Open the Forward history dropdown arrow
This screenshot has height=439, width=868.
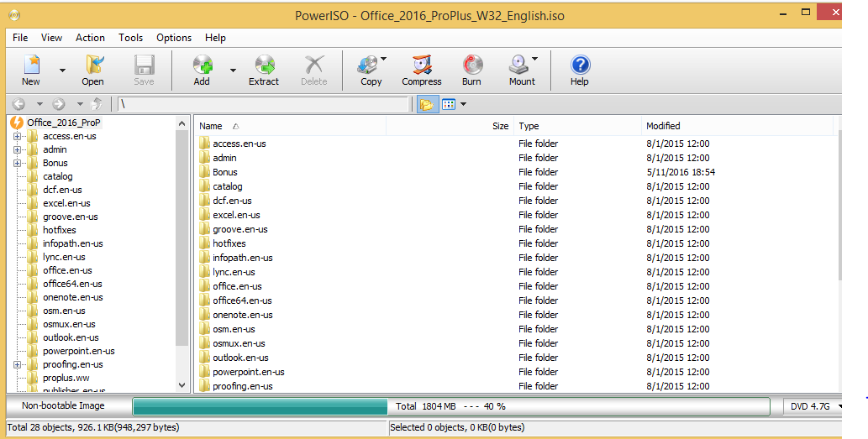click(80, 104)
